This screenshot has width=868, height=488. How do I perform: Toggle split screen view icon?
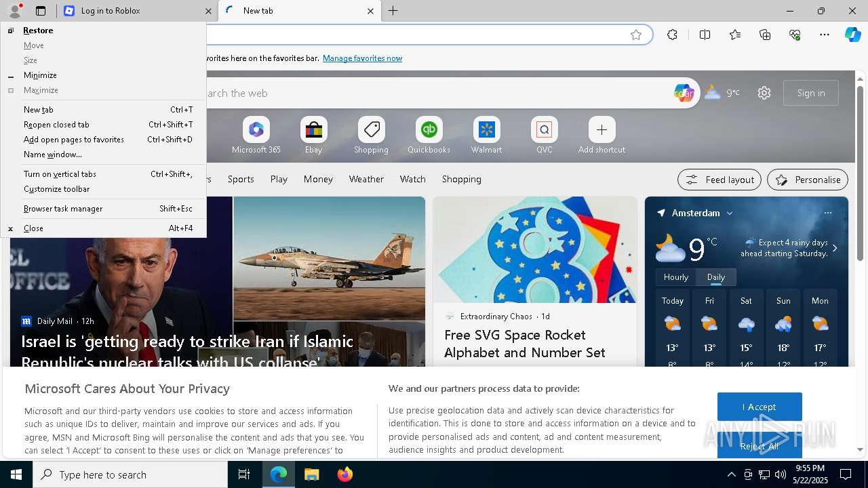pos(705,35)
